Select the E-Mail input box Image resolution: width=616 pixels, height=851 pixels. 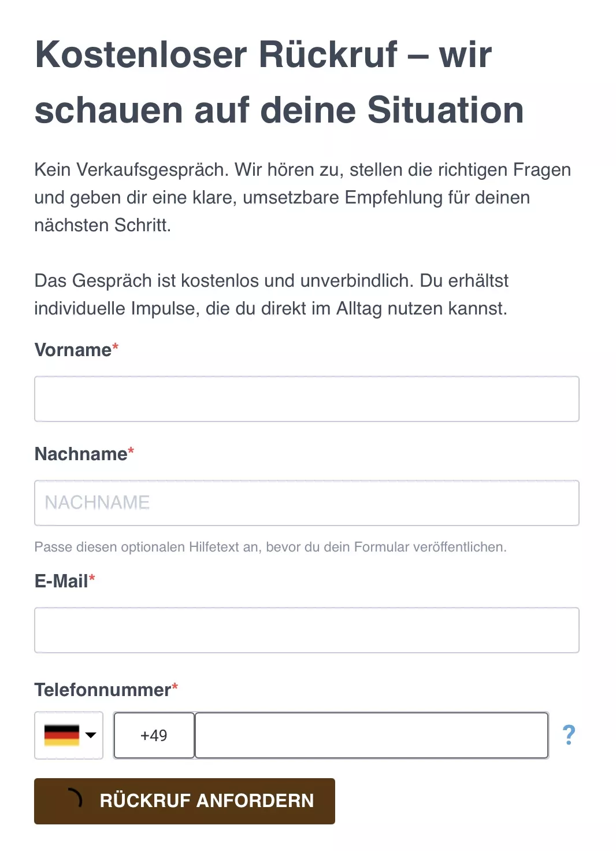pyautogui.click(x=306, y=630)
